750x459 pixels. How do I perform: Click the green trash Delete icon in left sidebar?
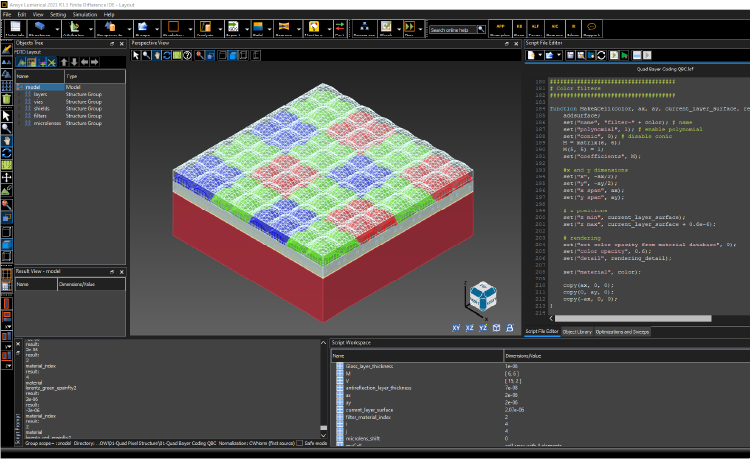[7, 99]
